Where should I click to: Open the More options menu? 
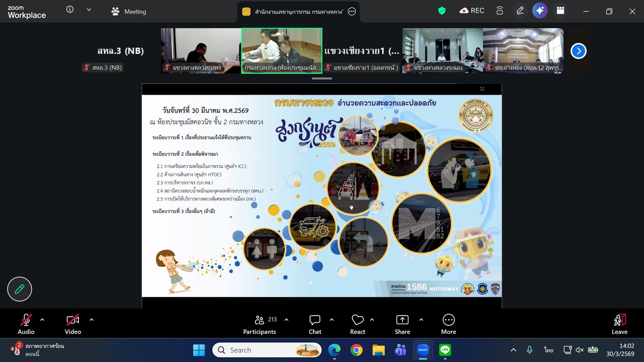point(448,324)
